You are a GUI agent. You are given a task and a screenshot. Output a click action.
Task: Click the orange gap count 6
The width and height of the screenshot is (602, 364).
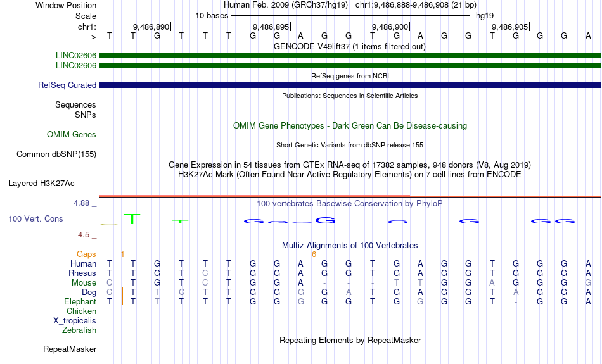[314, 254]
